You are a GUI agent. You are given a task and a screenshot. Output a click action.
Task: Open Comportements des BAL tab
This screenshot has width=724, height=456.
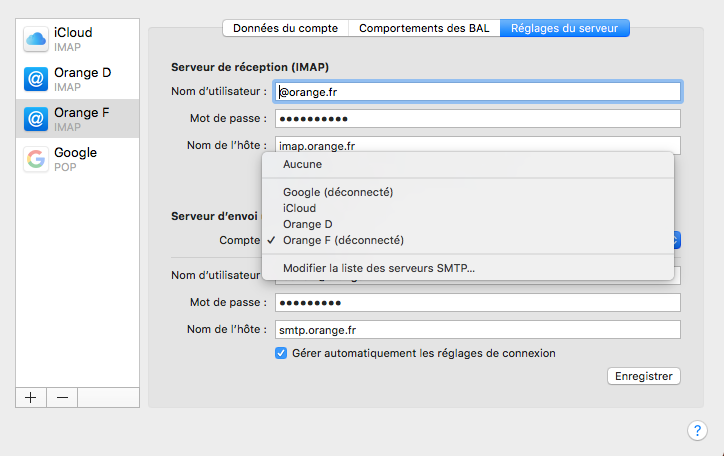point(424,28)
